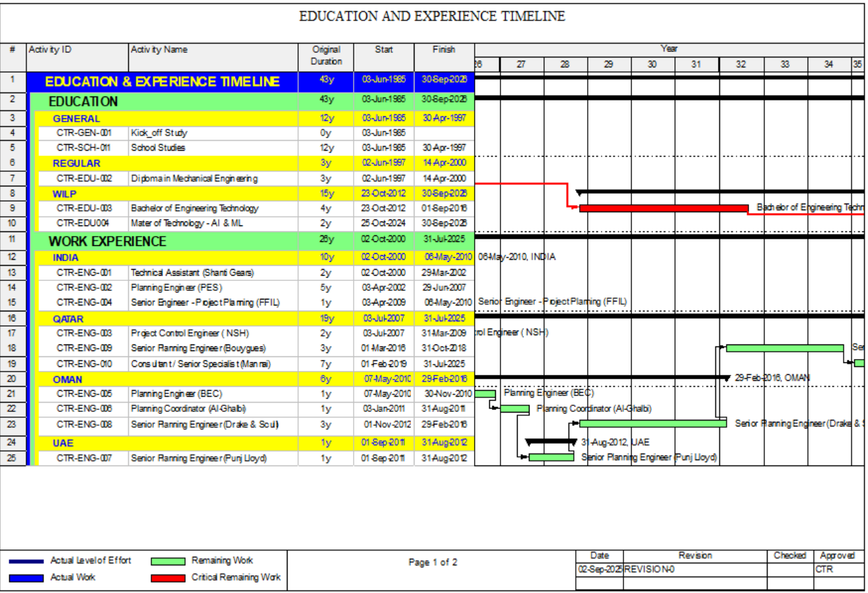Click the green Remaining Work legend swatch

[x=169, y=561]
